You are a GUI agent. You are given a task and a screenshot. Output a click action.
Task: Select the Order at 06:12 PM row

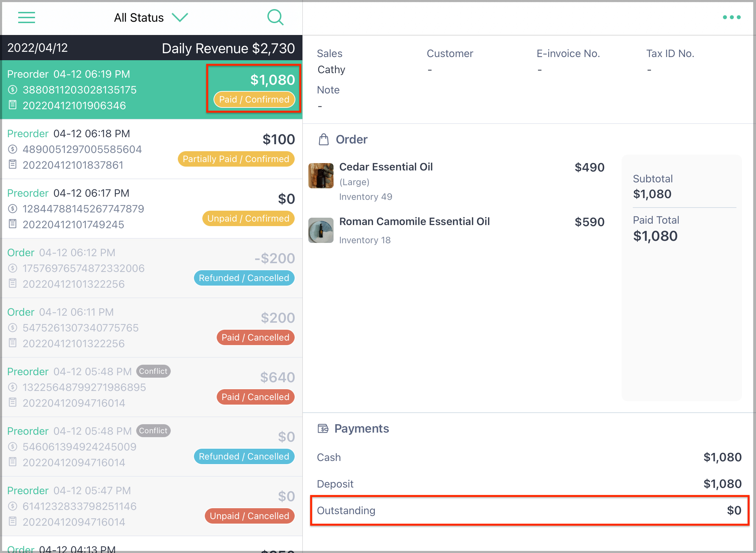tap(152, 268)
